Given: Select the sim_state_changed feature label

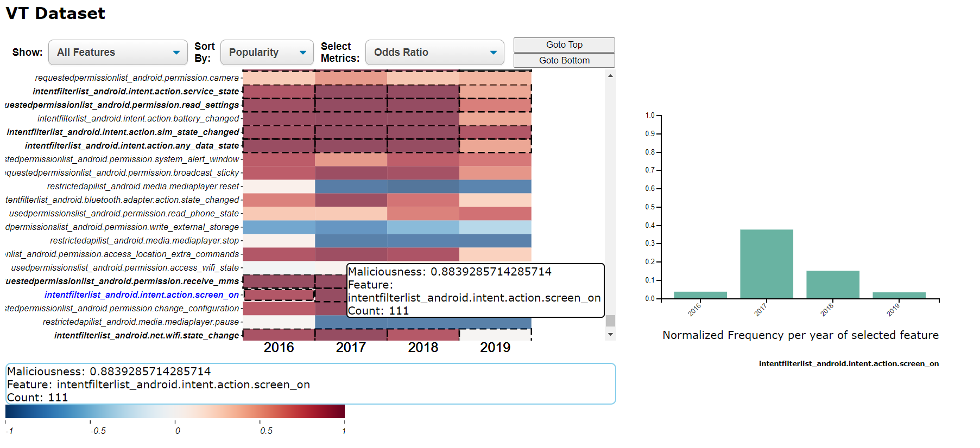Looking at the screenshot, I should coord(123,132).
